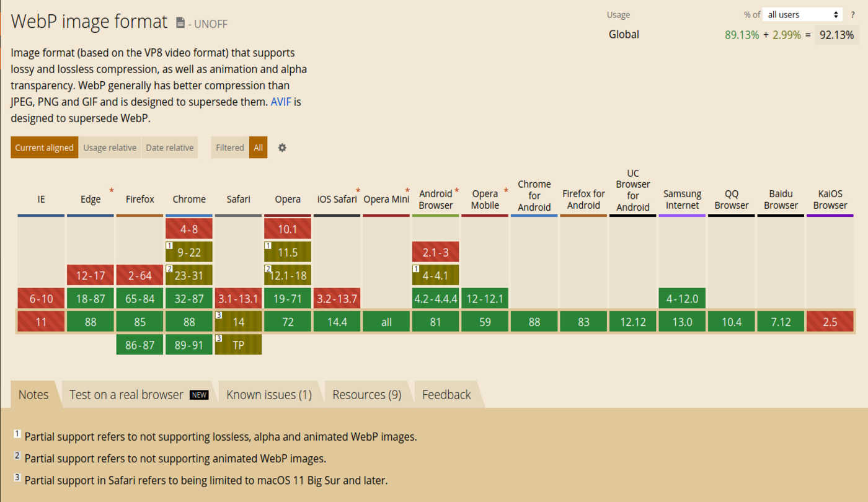
Task: Select the All browsers toggle button
Action: (x=259, y=148)
